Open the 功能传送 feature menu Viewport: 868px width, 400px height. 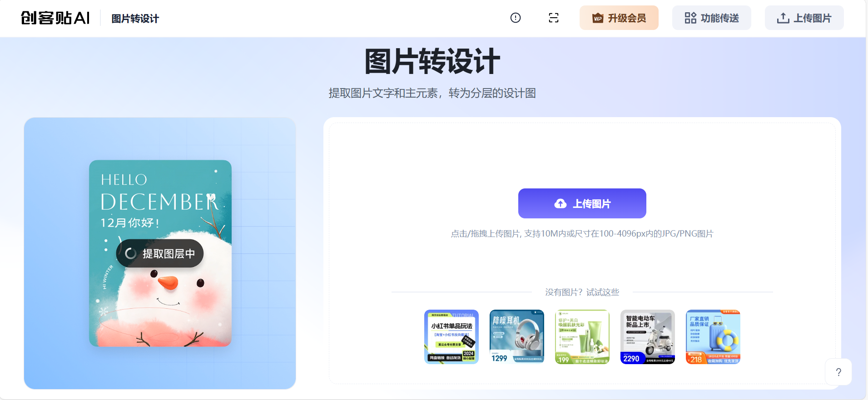click(x=712, y=18)
